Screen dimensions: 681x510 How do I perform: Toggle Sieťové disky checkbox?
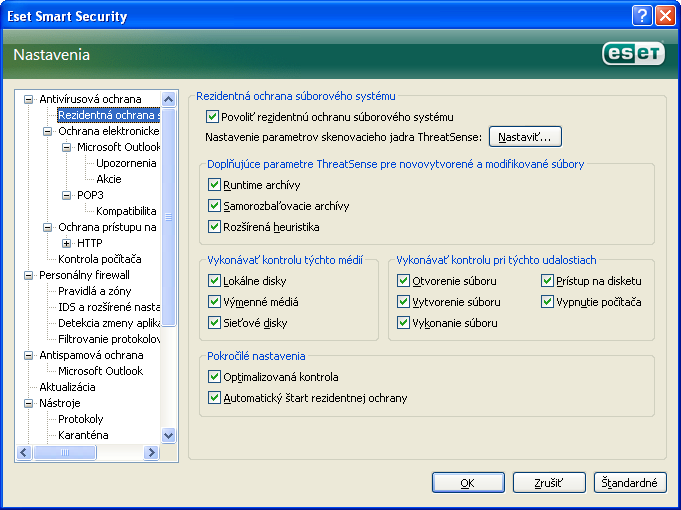pyautogui.click(x=214, y=322)
